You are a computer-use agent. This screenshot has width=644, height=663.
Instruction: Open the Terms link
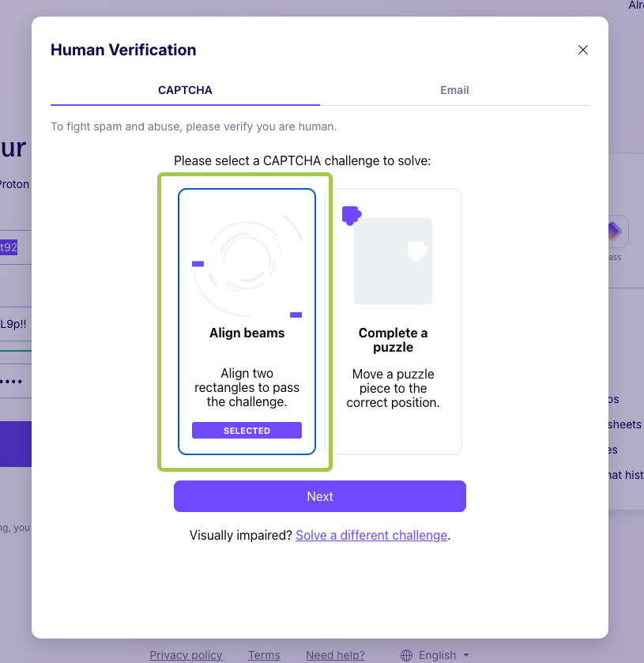click(x=263, y=655)
